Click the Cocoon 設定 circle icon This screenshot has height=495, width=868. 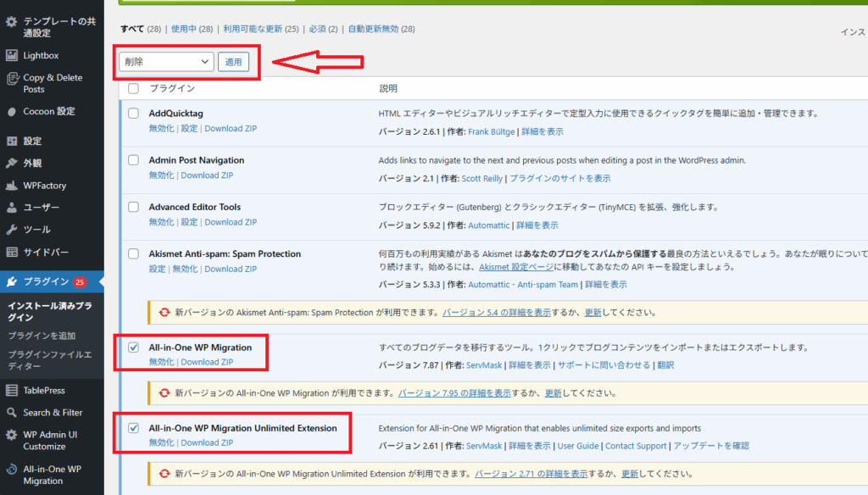pyautogui.click(x=12, y=112)
